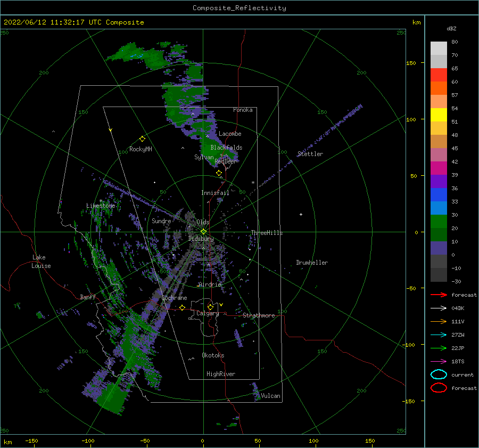Click the yellow diamond at radar center

[x=203, y=232]
